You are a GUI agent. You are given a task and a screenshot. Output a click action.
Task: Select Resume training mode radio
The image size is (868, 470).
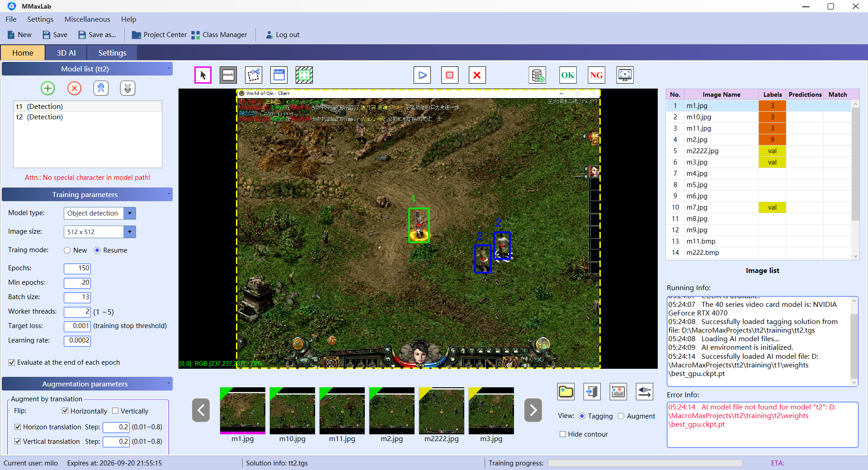pyautogui.click(x=97, y=250)
